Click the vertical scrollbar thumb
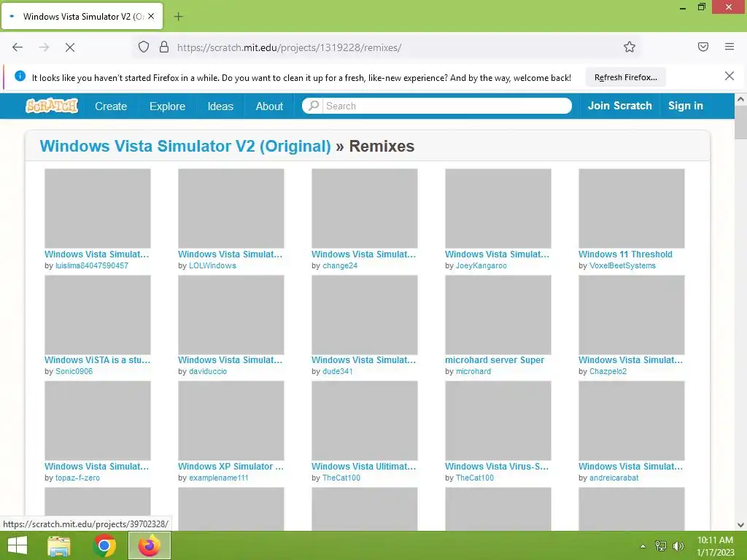The width and height of the screenshot is (747, 560). click(740, 122)
